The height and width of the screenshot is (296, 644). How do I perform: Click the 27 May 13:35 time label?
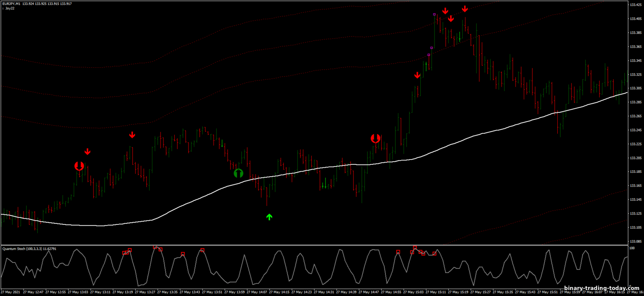point(167,292)
